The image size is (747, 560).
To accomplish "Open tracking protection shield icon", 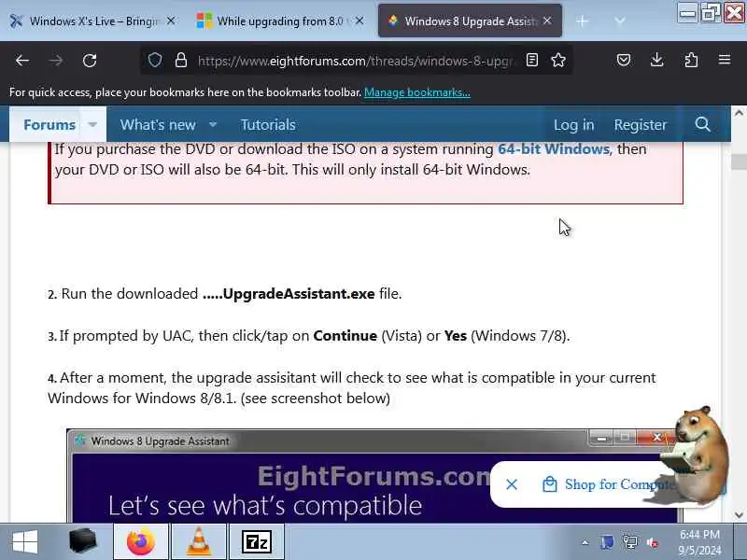I will click(x=155, y=60).
